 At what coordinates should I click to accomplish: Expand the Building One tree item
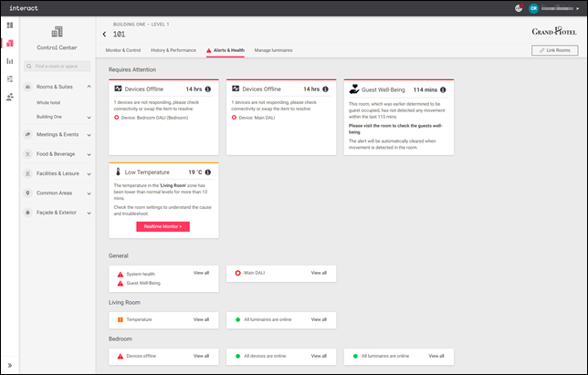click(x=89, y=118)
